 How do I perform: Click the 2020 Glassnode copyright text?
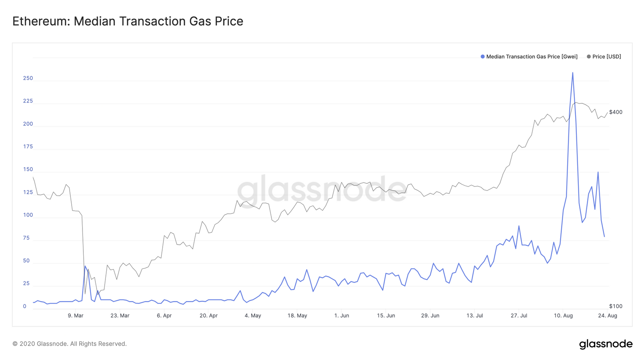tap(70, 344)
